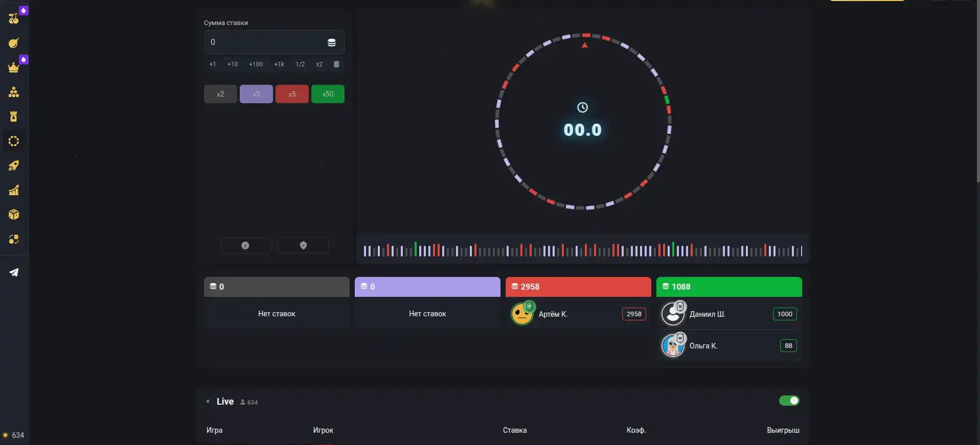Open the crown game in sidebar
980x445 pixels.
[x=14, y=67]
